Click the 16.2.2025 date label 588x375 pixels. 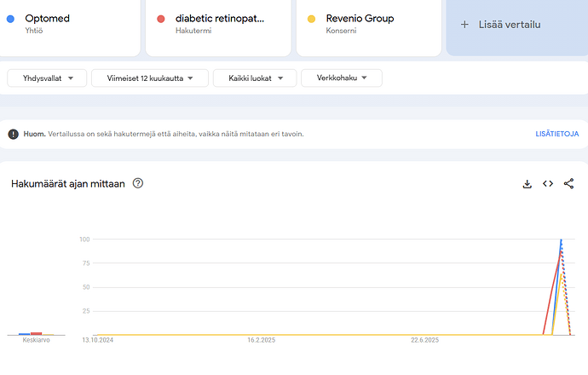pyautogui.click(x=261, y=340)
